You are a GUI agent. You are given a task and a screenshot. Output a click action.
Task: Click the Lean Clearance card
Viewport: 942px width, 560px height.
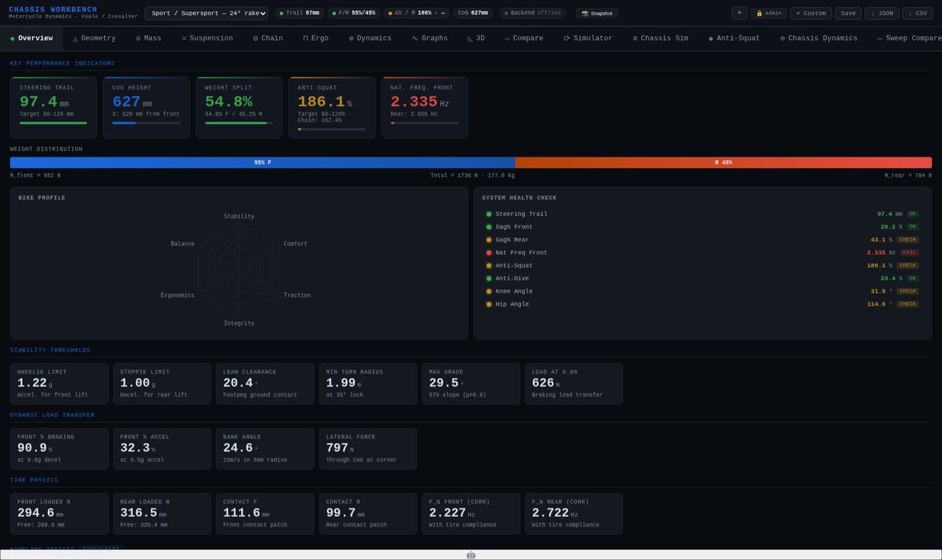[265, 384]
